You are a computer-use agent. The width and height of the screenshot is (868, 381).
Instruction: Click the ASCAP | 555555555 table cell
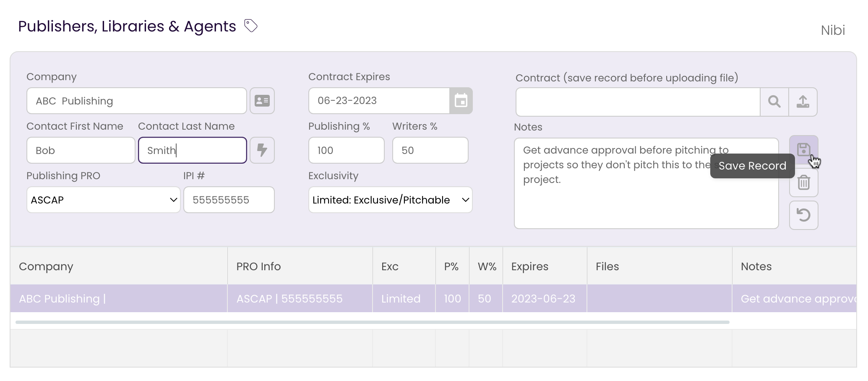pos(300,298)
